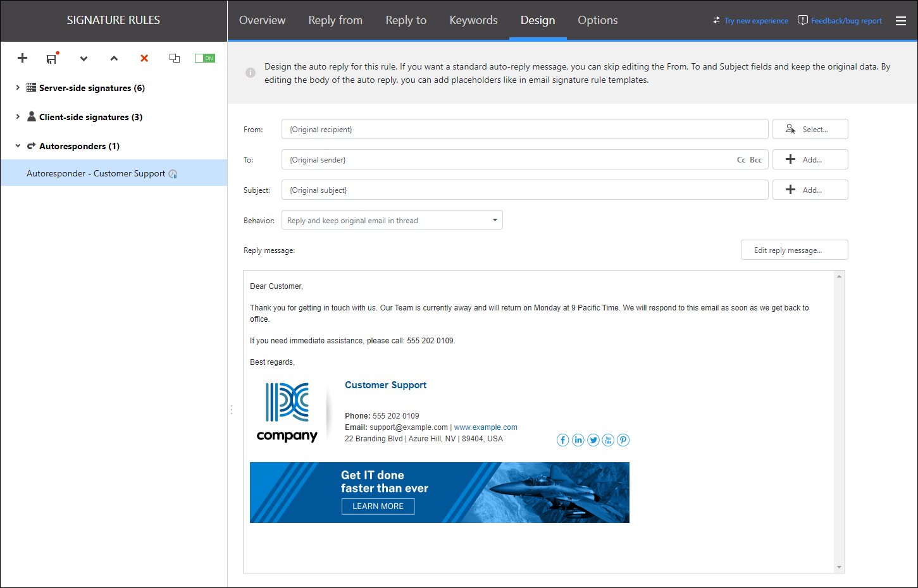Viewport: 918px width, 588px height.
Task: Click the Try new experience link
Action: click(750, 21)
